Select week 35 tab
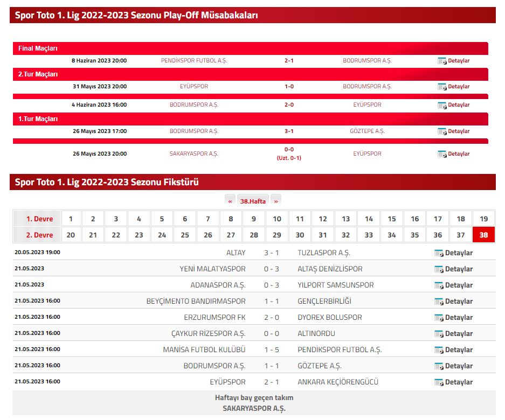This screenshot has width=505, height=420. (x=415, y=235)
